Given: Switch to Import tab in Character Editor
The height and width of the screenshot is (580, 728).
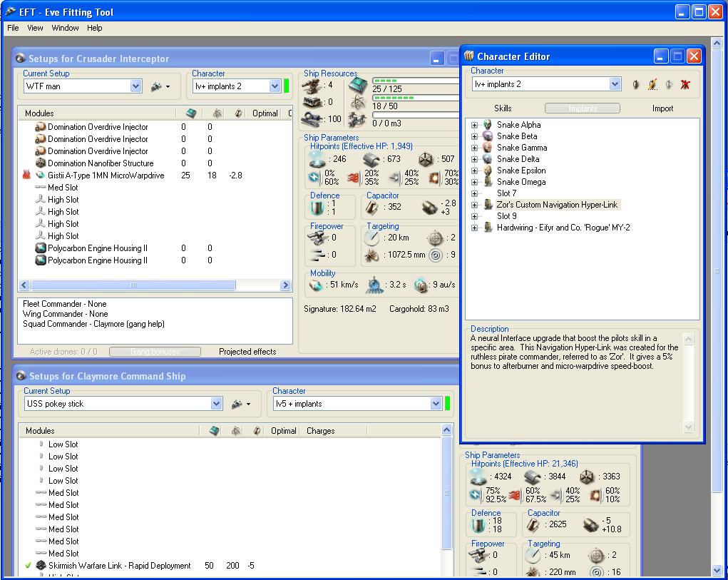Looking at the screenshot, I should pos(662,108).
